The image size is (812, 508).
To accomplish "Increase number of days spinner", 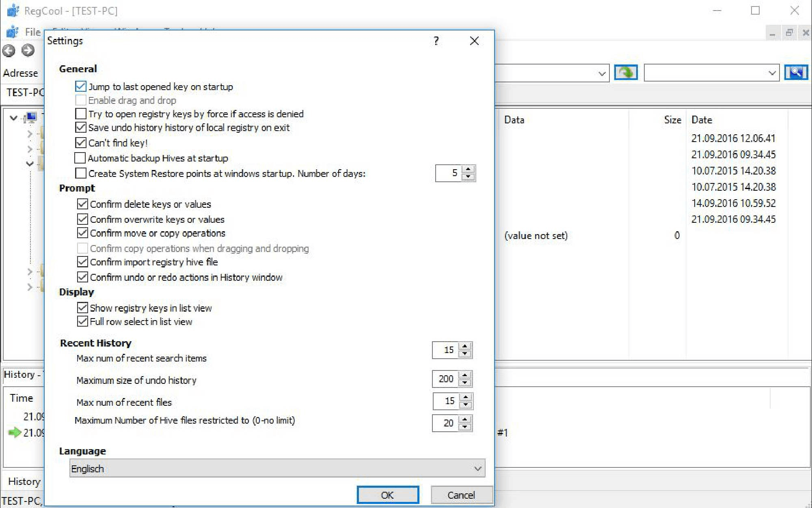I will pos(468,169).
